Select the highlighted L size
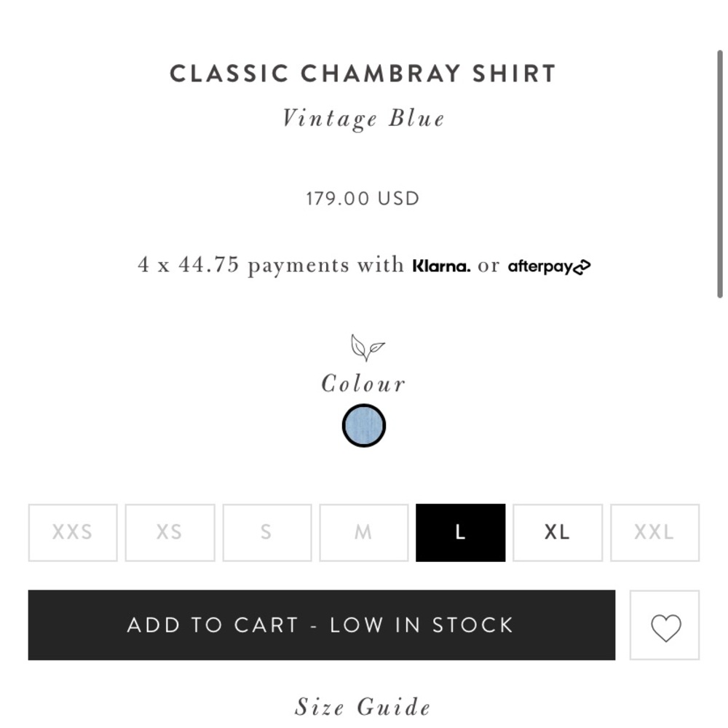Viewport: 728px width, 728px height. click(x=461, y=533)
